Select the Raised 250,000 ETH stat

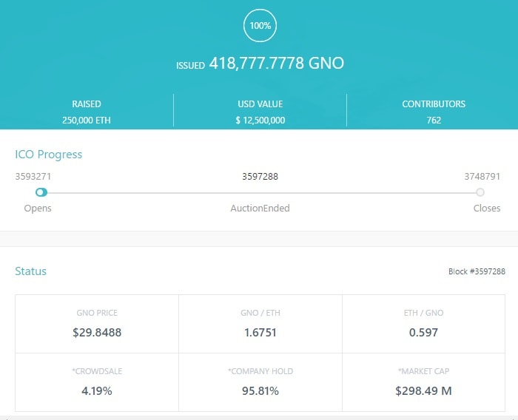click(87, 112)
